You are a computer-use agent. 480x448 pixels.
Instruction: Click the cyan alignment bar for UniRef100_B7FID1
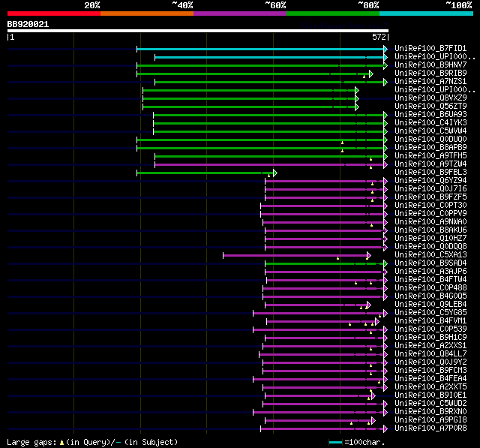tap(260, 49)
